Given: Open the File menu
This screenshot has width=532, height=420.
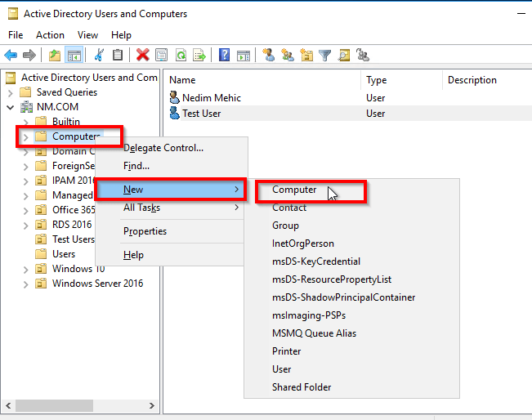Looking at the screenshot, I should click(16, 35).
